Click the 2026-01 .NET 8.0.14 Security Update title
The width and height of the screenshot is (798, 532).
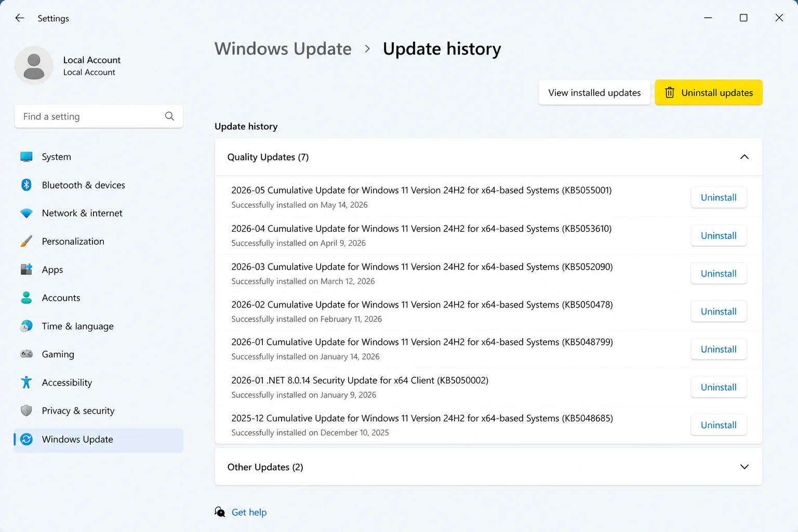(360, 380)
